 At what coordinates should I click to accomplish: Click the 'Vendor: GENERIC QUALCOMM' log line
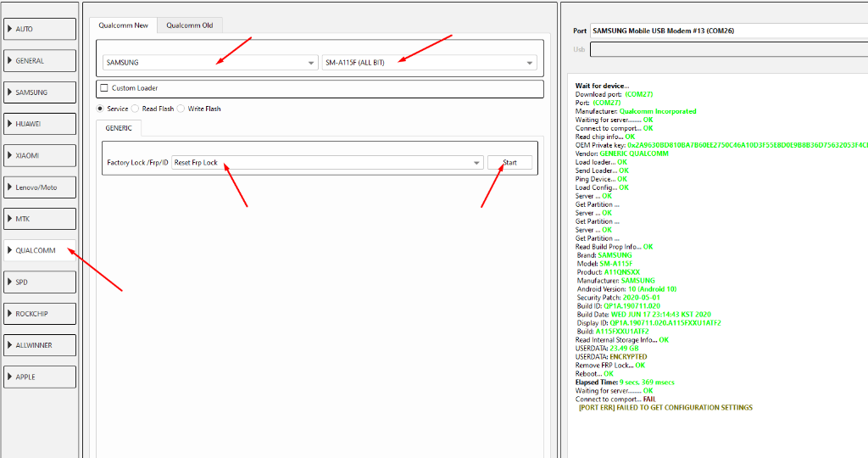pyautogui.click(x=621, y=154)
